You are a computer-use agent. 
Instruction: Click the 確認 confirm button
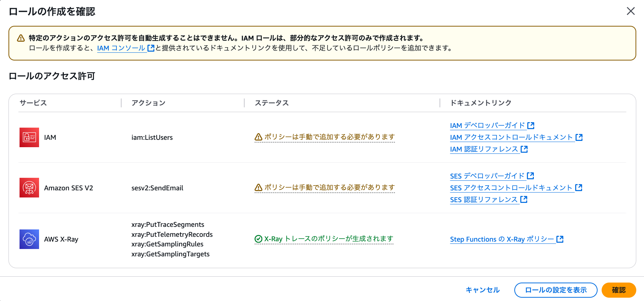(619, 290)
